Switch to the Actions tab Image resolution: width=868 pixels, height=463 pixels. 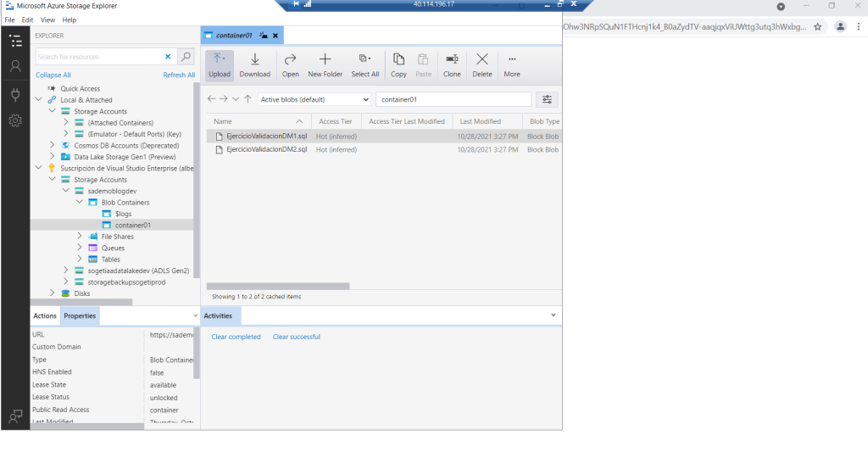tap(45, 316)
